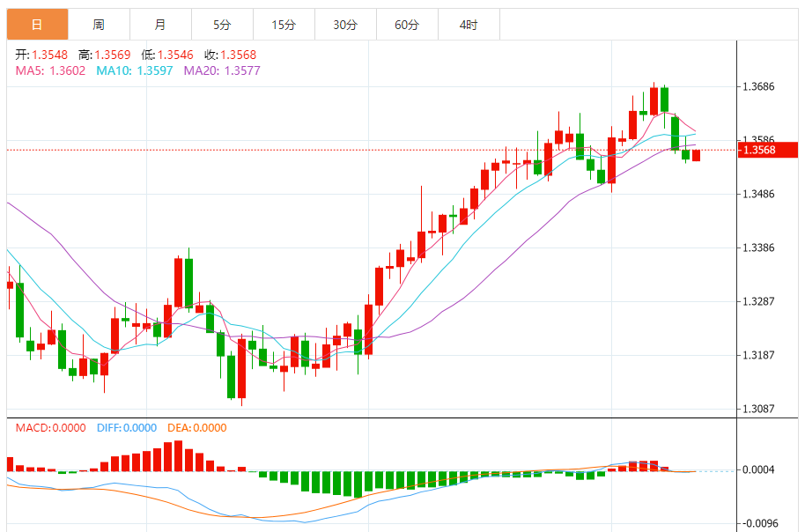Click the 1.3087 price axis label
This screenshot has width=805, height=532.
(x=758, y=409)
